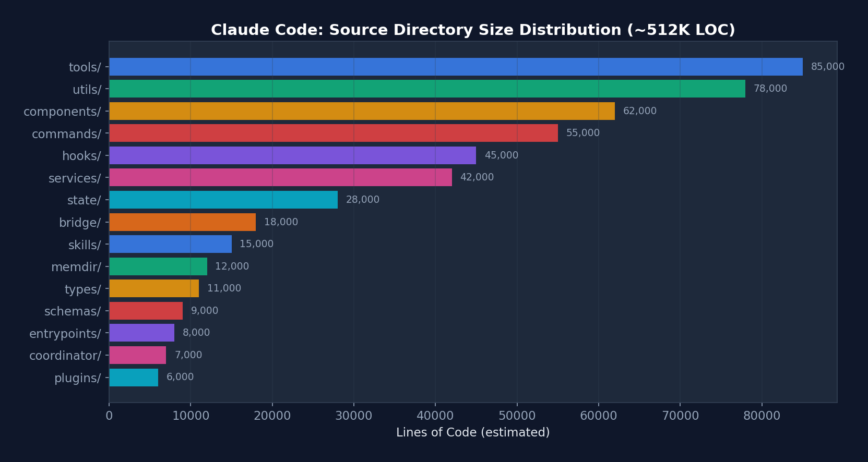The width and height of the screenshot is (868, 462).
Task: Click the types/ directory label
Action: coord(82,289)
